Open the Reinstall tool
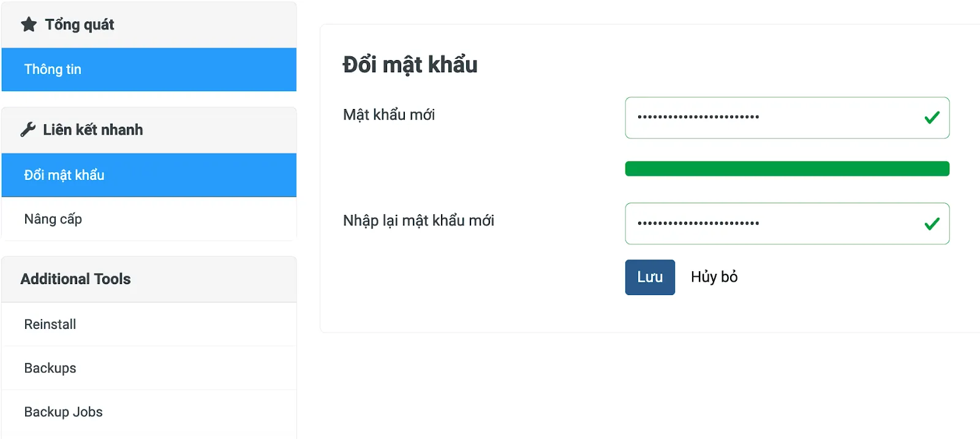The height and width of the screenshot is (439, 980). 149,325
